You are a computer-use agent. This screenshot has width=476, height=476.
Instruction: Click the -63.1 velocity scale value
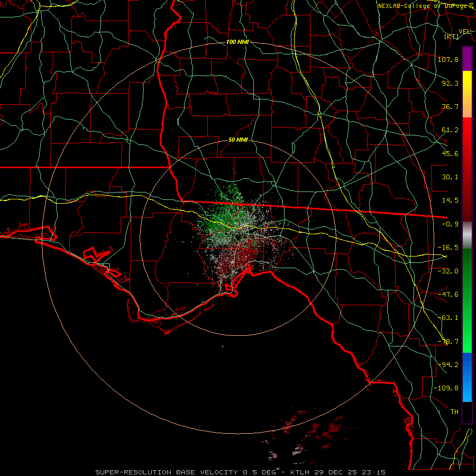[448, 318]
